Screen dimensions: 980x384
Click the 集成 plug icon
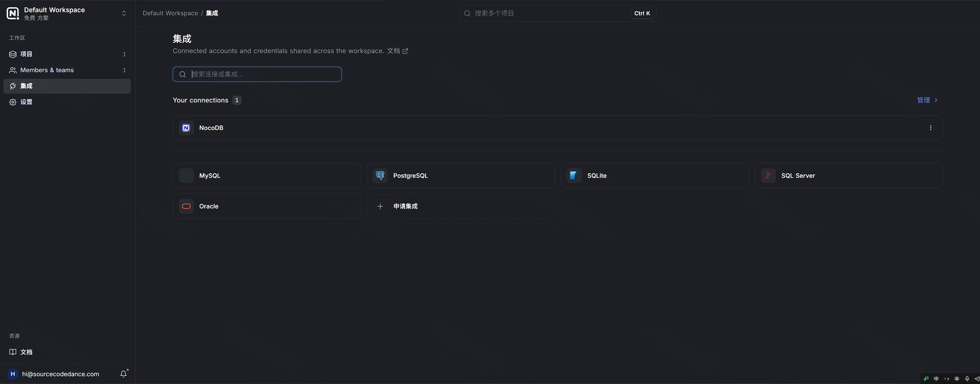tap(13, 86)
